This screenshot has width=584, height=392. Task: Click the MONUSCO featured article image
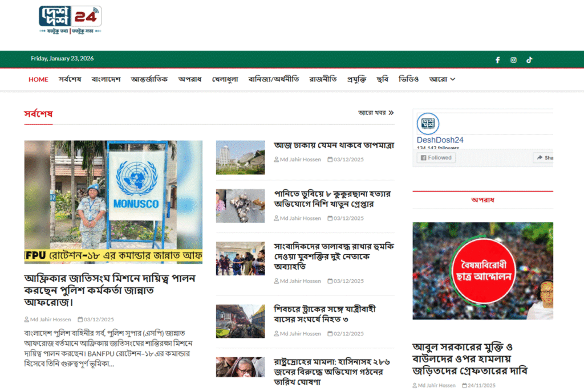coord(113,202)
